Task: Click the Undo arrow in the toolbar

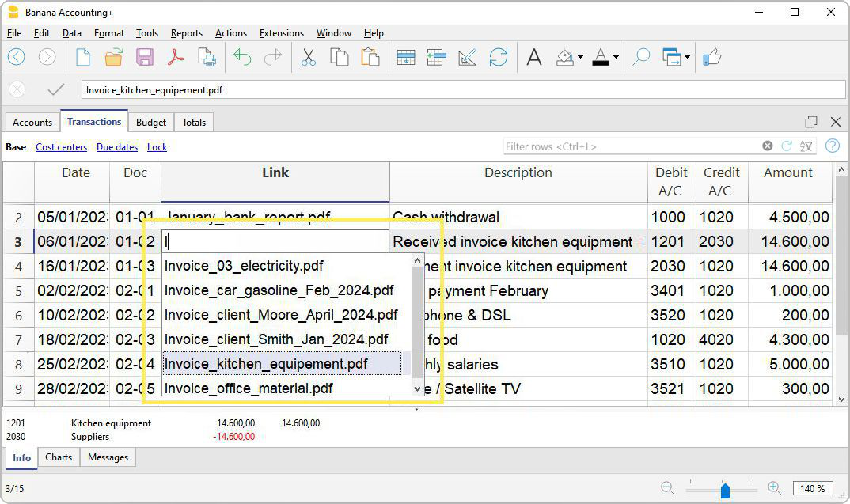Action: (x=242, y=57)
